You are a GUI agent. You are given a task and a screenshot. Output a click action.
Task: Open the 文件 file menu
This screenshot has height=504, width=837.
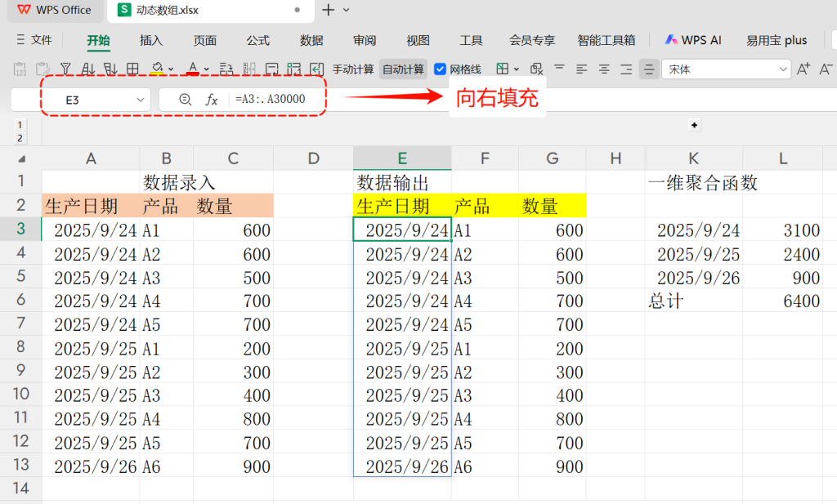coord(34,40)
